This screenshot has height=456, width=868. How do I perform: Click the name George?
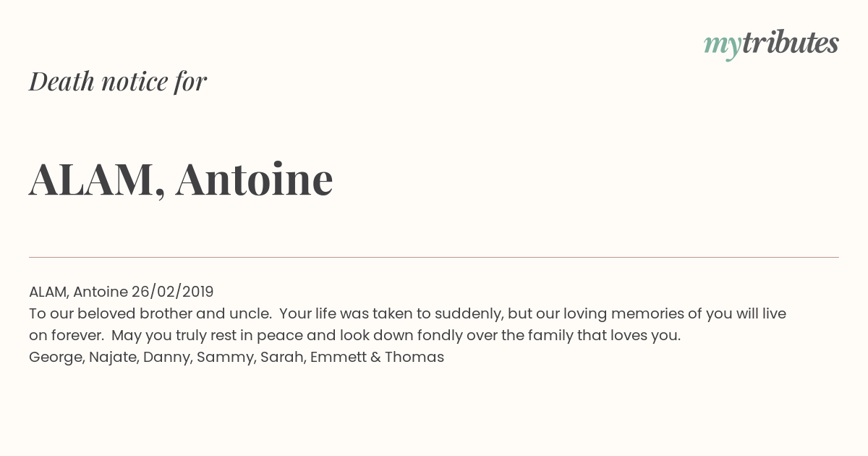click(56, 358)
